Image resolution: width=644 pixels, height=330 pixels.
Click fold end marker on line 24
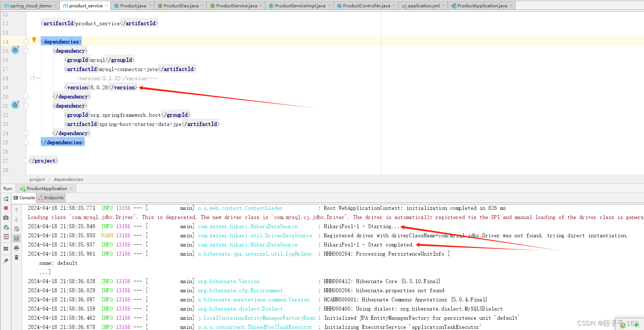26,133
